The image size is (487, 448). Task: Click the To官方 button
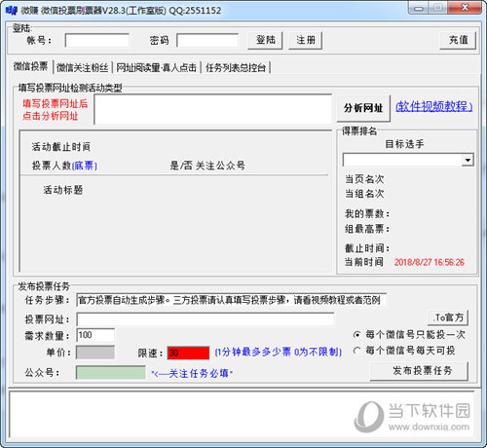(449, 317)
